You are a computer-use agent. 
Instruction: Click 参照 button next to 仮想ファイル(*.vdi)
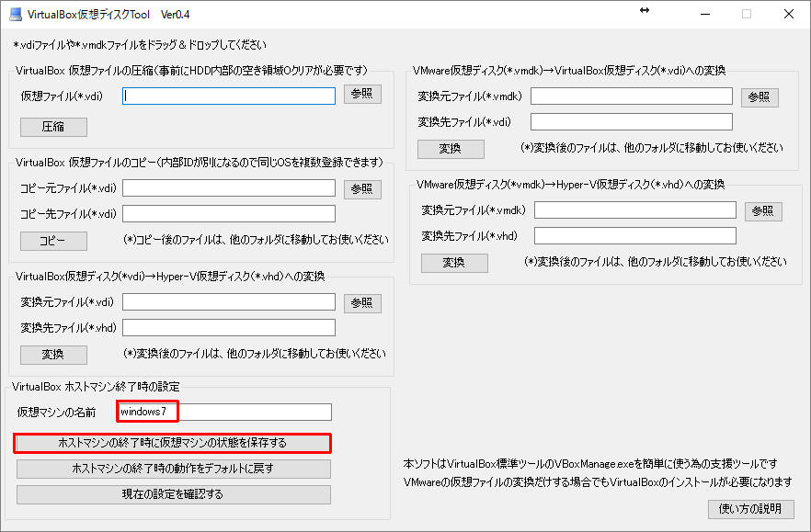(362, 94)
